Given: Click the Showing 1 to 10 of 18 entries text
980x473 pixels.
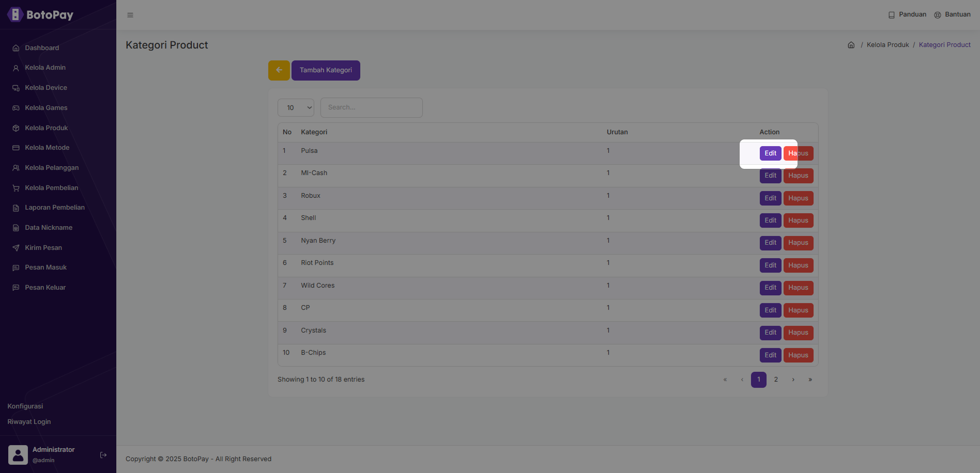Looking at the screenshot, I should click(321, 380).
